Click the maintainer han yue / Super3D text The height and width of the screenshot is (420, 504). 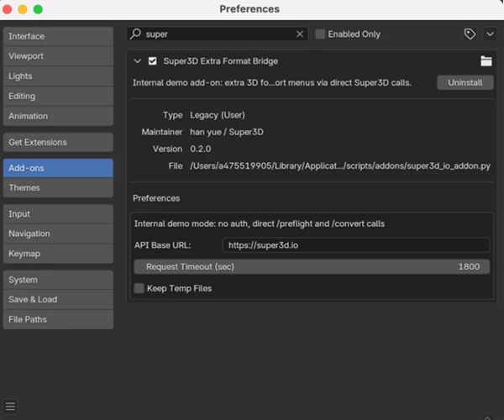(227, 132)
